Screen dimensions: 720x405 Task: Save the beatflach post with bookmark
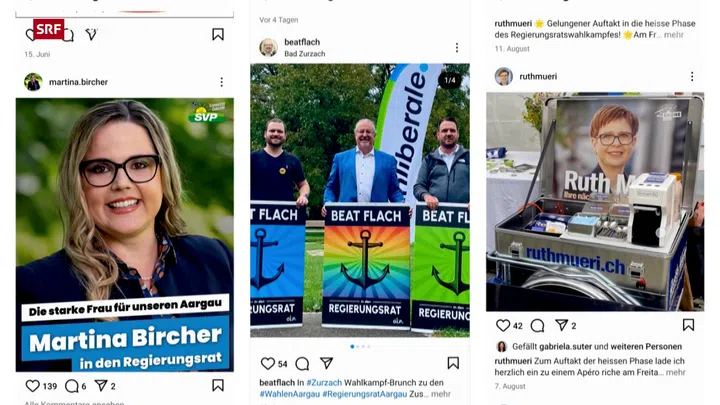453,363
